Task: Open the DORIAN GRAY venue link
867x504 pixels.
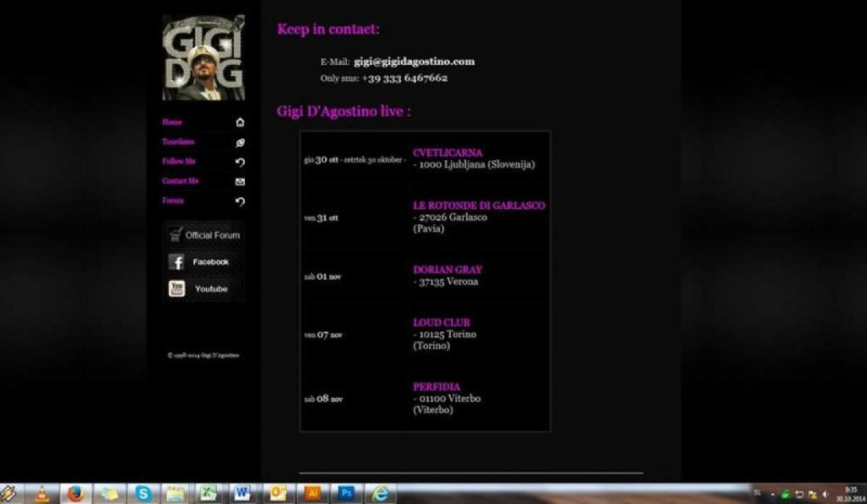Action: pyautogui.click(x=447, y=270)
